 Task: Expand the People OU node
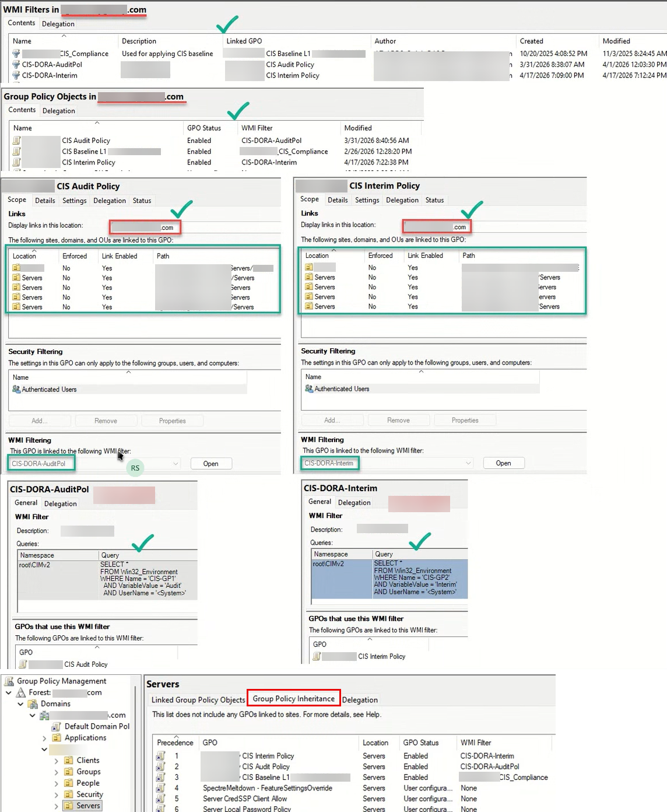[x=56, y=783]
